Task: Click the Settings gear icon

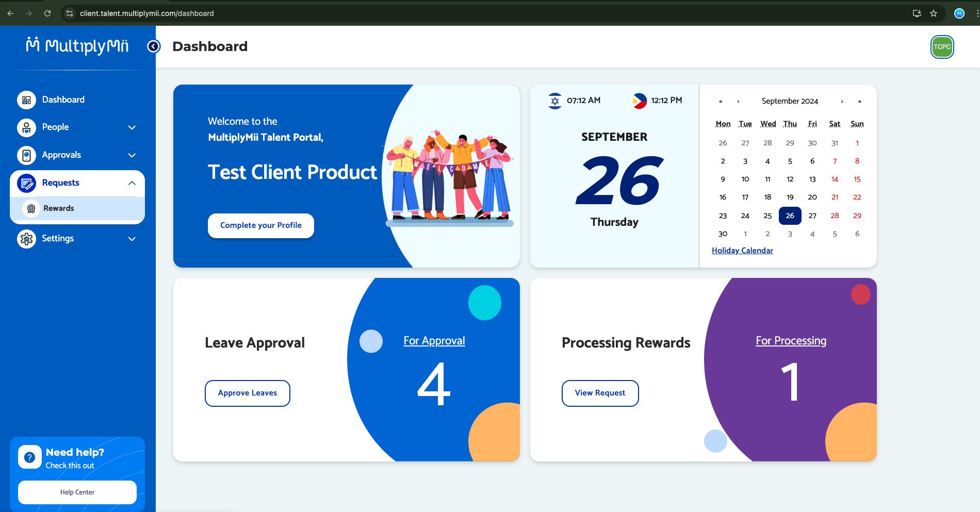Action: tap(26, 239)
